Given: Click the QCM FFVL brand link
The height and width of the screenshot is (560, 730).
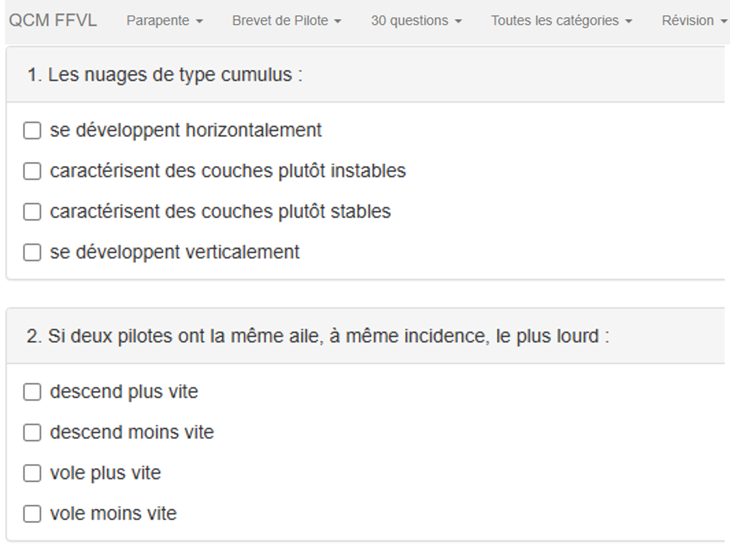Looking at the screenshot, I should 53,21.
